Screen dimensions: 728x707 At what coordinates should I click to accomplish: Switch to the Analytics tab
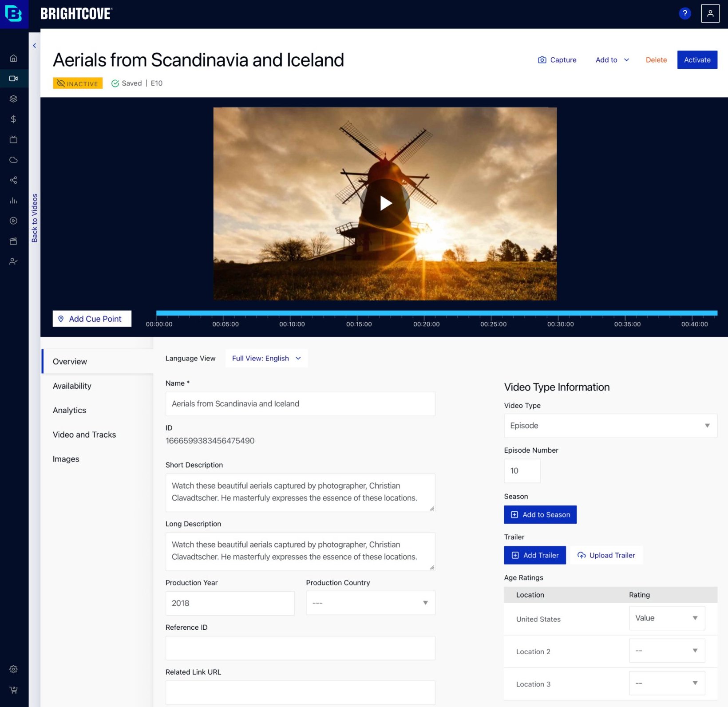[69, 411]
